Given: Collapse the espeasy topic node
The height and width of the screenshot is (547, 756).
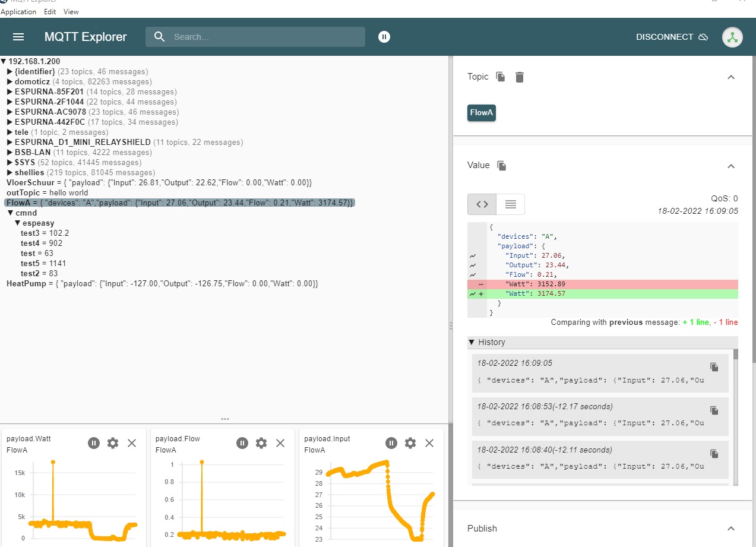Looking at the screenshot, I should click(17, 223).
